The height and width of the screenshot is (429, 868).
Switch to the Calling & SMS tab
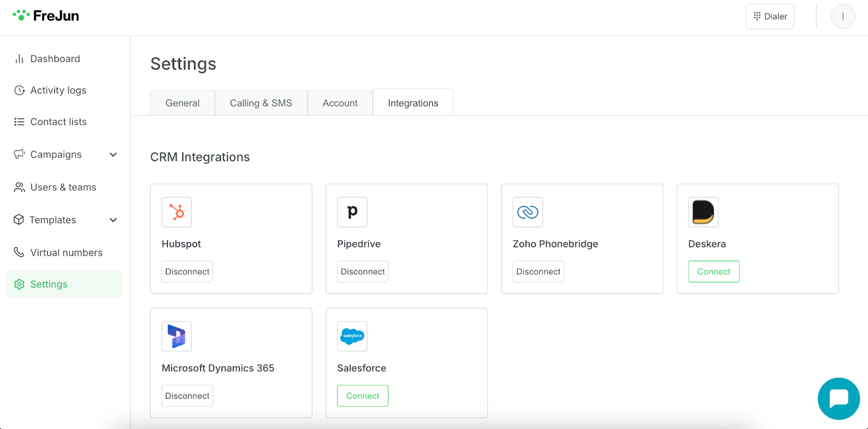(261, 103)
